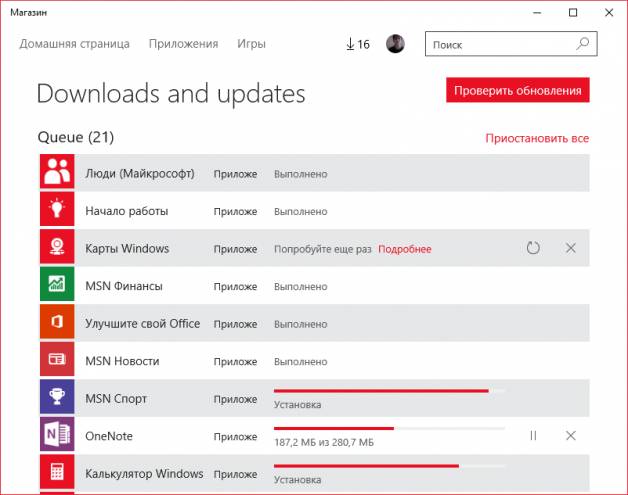Open the user account avatar
This screenshot has height=495, width=628.
[395, 44]
